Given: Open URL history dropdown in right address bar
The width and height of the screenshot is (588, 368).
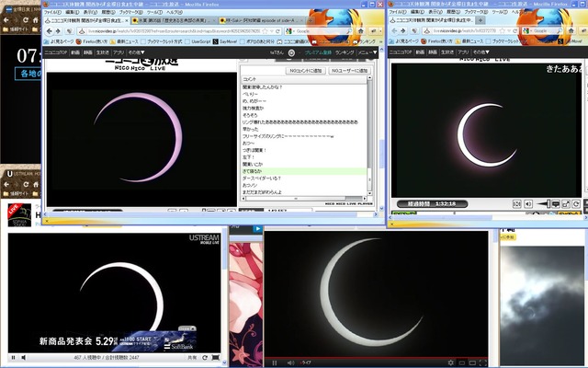Looking at the screenshot, I should [x=510, y=30].
